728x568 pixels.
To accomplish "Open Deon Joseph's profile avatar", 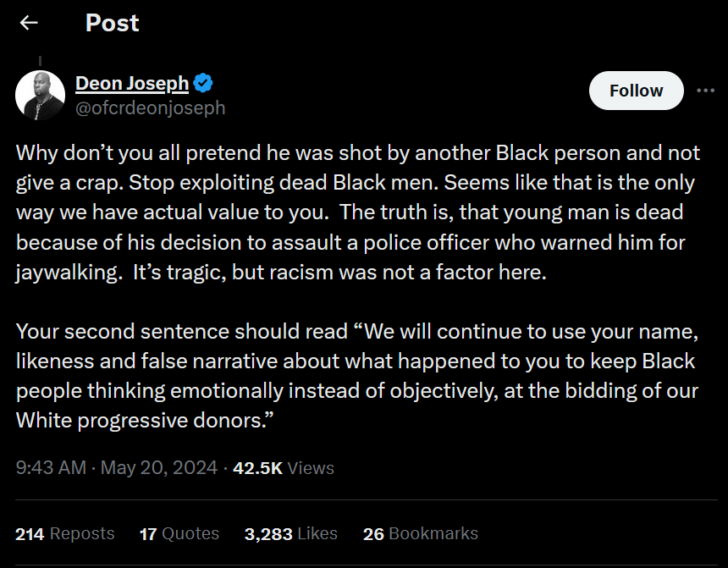I will click(x=40, y=95).
